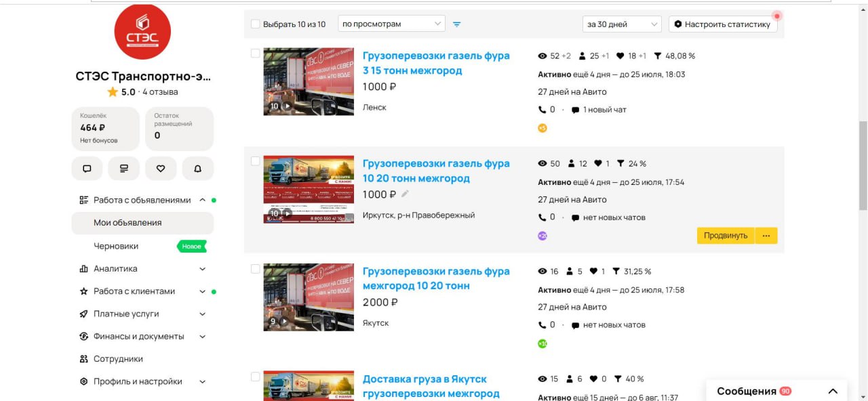The height and width of the screenshot is (401, 868).
Task: Open 'Мои объявления' menu item
Action: click(x=142, y=223)
